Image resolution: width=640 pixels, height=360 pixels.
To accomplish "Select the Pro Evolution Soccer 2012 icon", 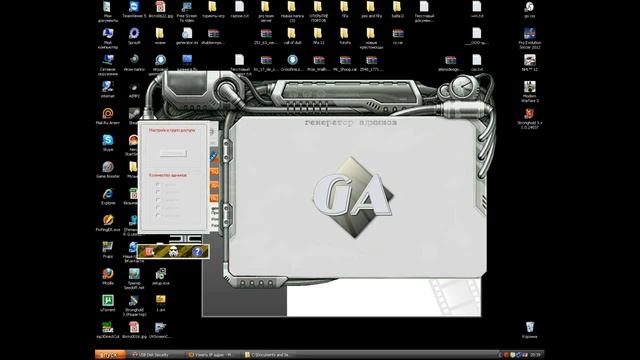I will (530, 38).
